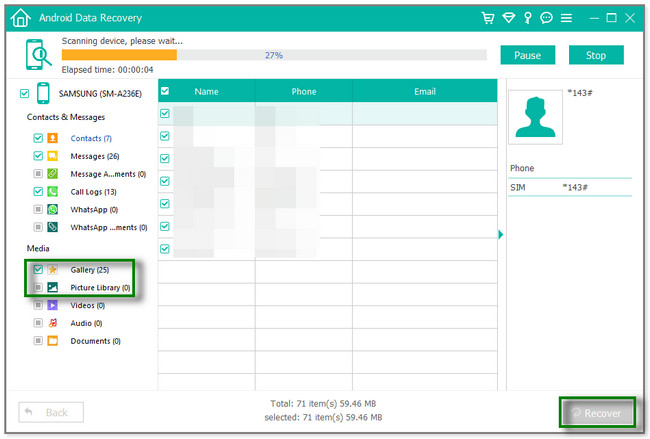The height and width of the screenshot is (439, 650).
Task: Open the hamburger menu icon
Action: click(x=566, y=18)
